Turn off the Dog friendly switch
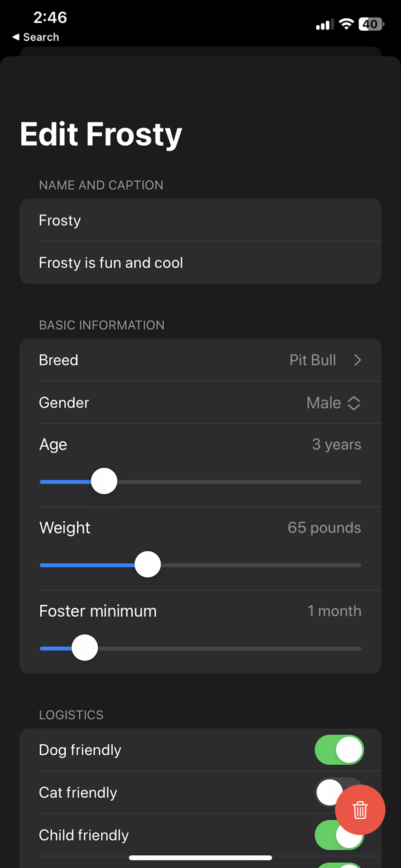The width and height of the screenshot is (401, 868). [x=339, y=750]
